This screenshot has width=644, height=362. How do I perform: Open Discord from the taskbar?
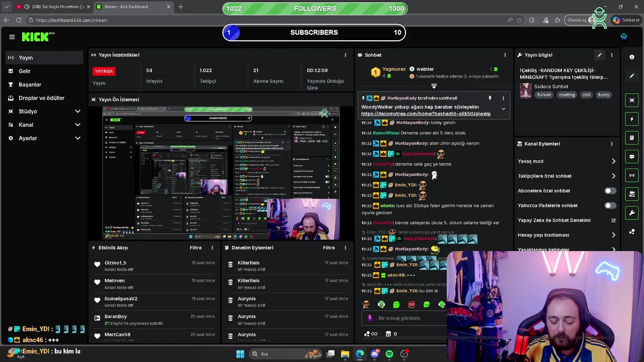[x=374, y=354]
